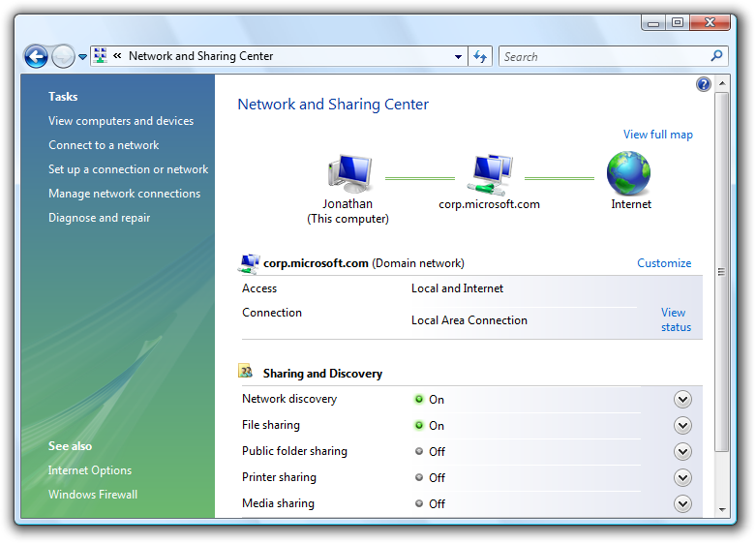Click the scroll down arrow of the vertical scrollbar

point(722,509)
